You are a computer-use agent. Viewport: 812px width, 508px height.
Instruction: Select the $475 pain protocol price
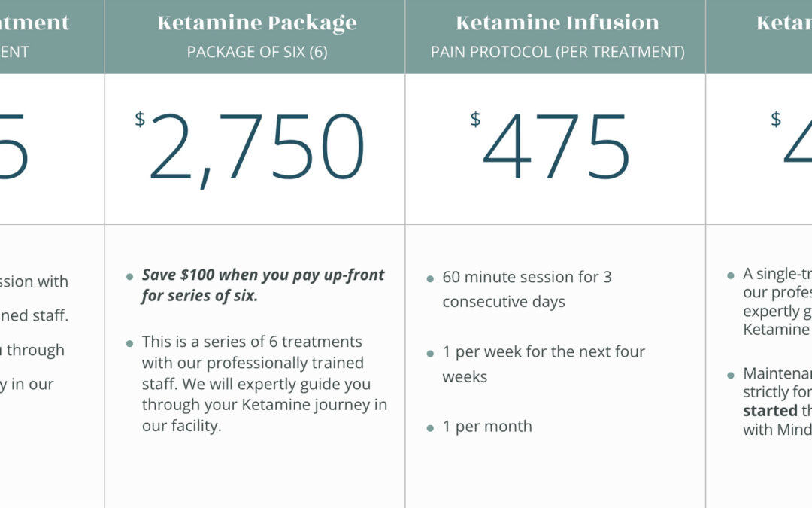click(x=550, y=146)
